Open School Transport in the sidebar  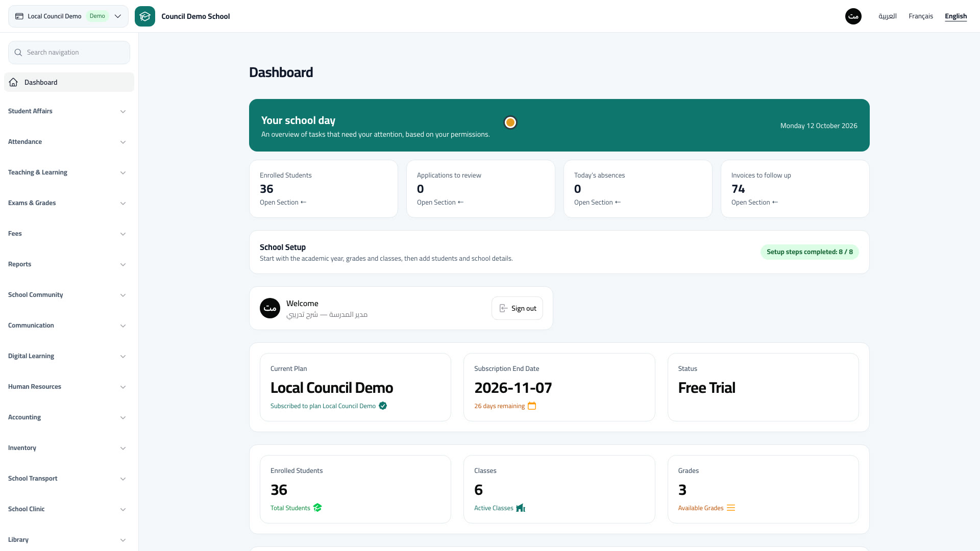tap(69, 479)
